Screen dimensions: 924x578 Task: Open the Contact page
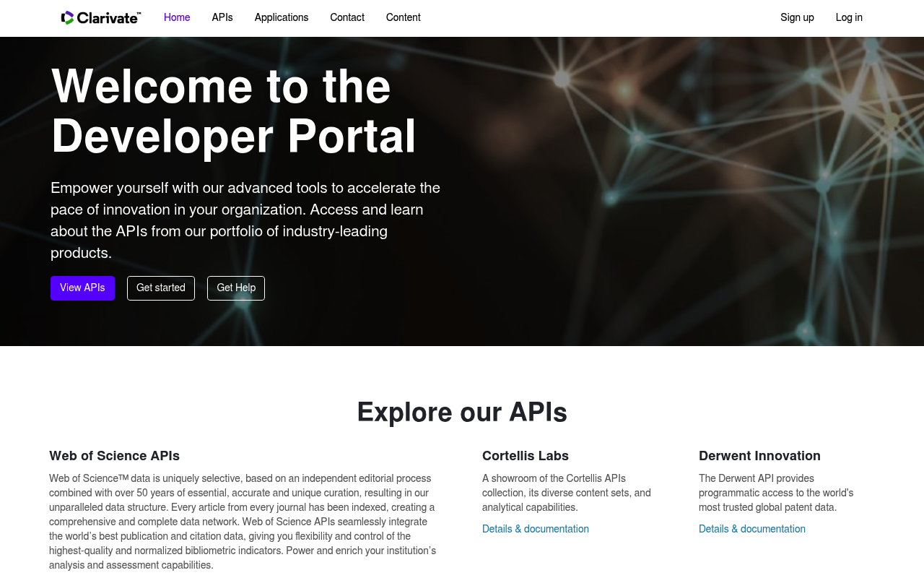point(347,17)
